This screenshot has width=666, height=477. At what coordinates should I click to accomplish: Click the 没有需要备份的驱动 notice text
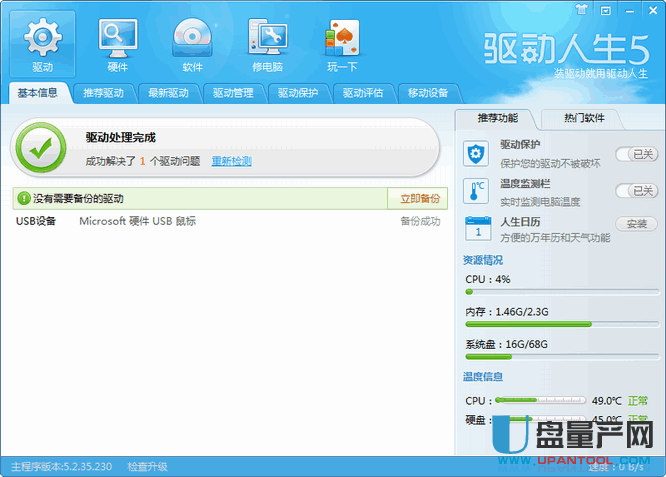tap(78, 198)
